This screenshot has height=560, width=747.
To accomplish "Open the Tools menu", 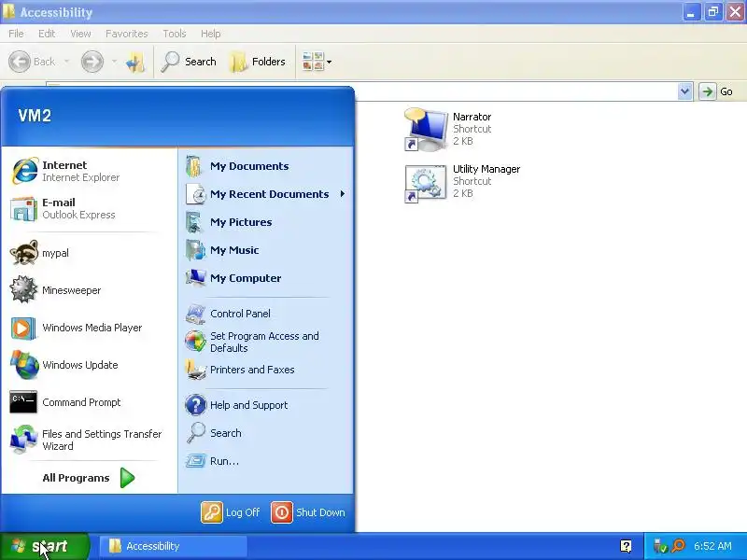I will 175,34.
